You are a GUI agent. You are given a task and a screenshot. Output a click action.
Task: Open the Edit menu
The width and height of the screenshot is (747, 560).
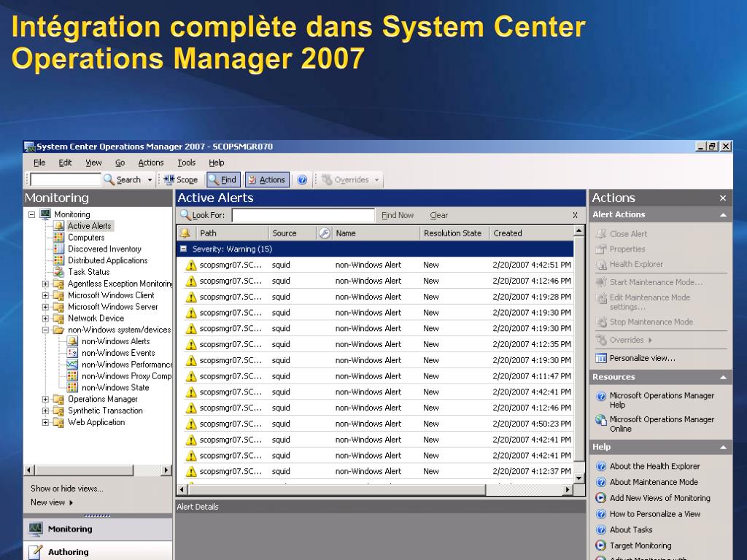[65, 163]
